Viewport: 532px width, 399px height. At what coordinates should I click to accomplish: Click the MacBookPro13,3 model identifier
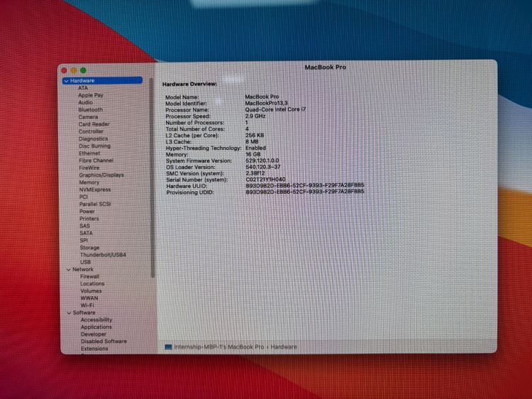point(266,103)
